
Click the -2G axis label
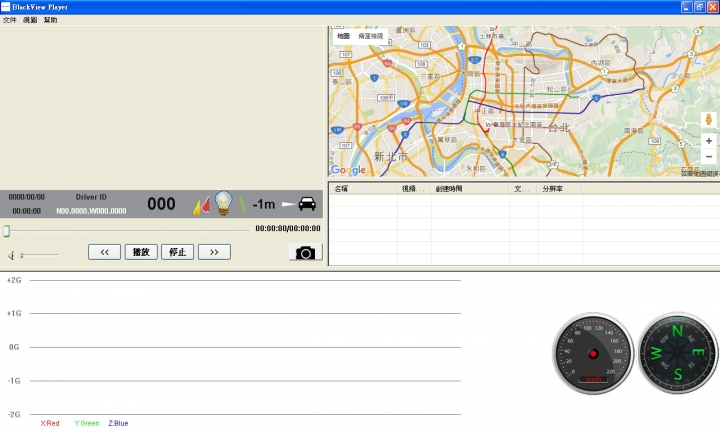(14, 414)
